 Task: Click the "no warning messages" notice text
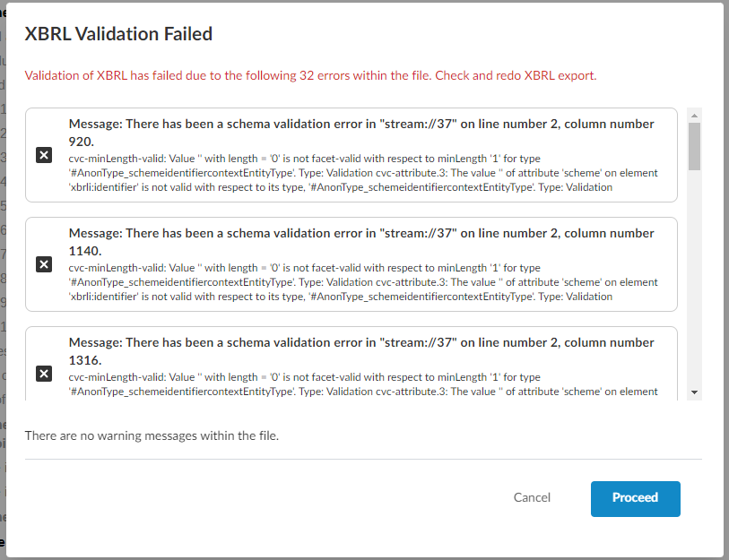(152, 435)
